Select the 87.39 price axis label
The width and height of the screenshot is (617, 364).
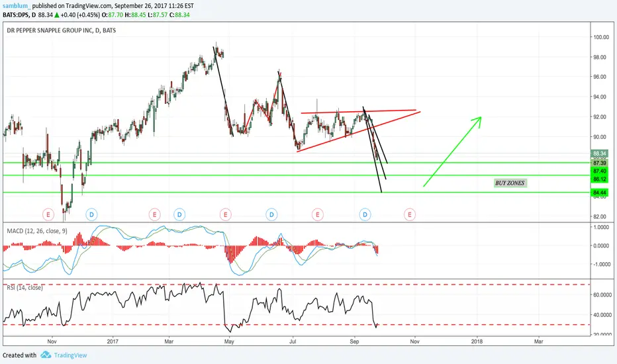coord(599,163)
